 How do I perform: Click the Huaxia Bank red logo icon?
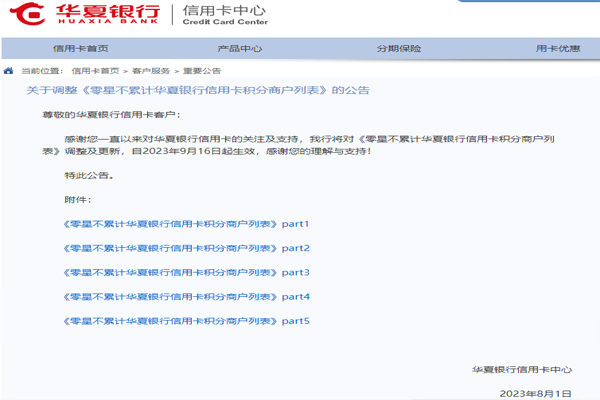(x=28, y=14)
